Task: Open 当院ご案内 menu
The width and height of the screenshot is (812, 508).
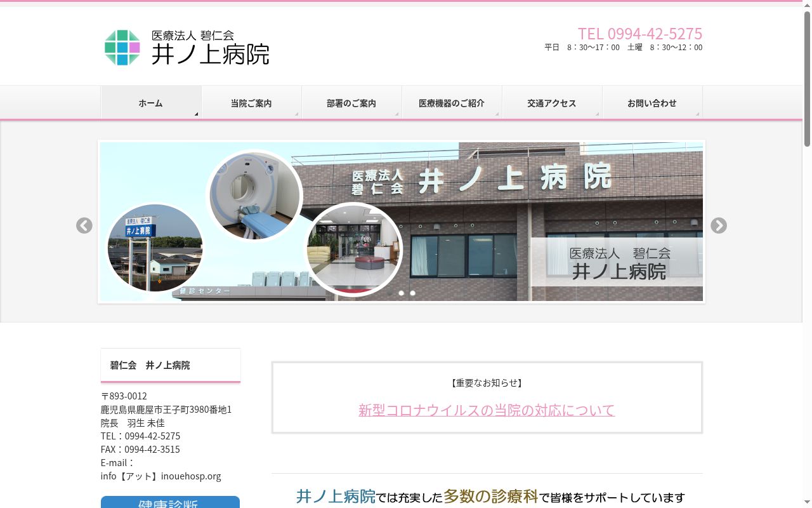Action: click(251, 103)
